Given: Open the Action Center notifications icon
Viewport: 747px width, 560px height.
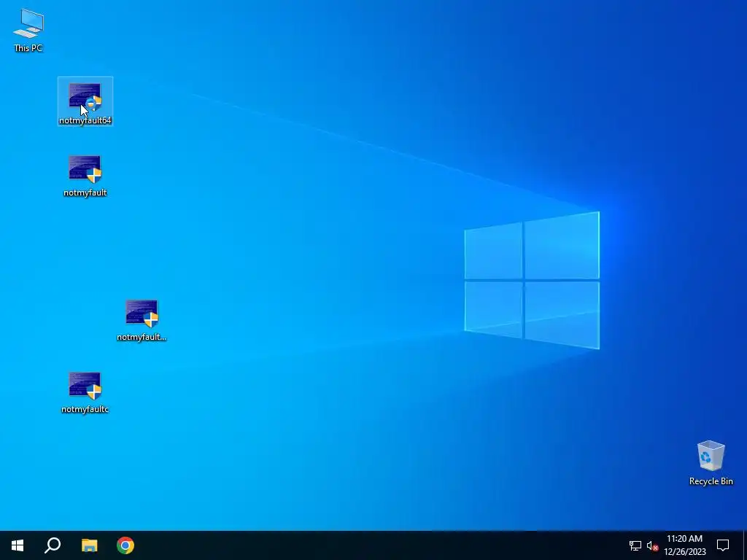Looking at the screenshot, I should click(x=723, y=545).
